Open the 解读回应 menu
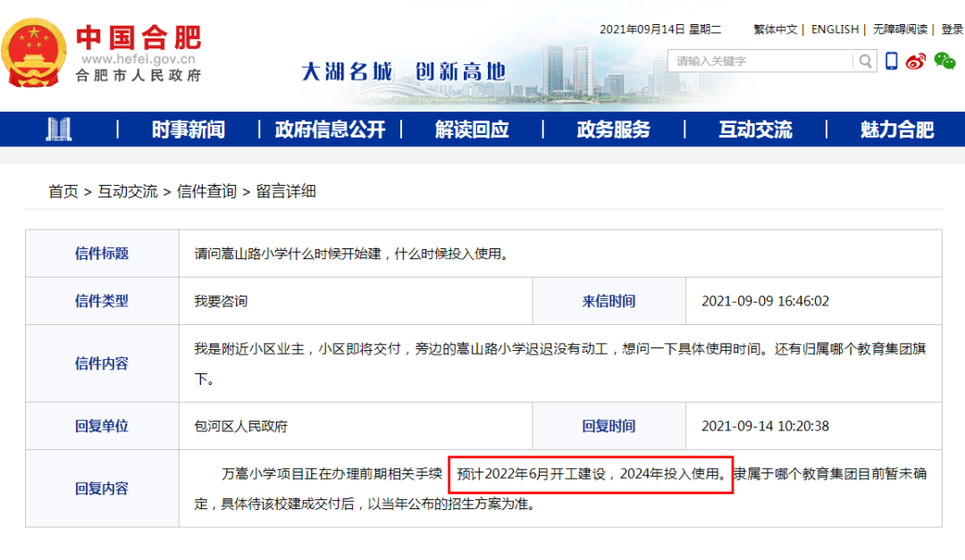This screenshot has height=560, width=965. click(472, 130)
